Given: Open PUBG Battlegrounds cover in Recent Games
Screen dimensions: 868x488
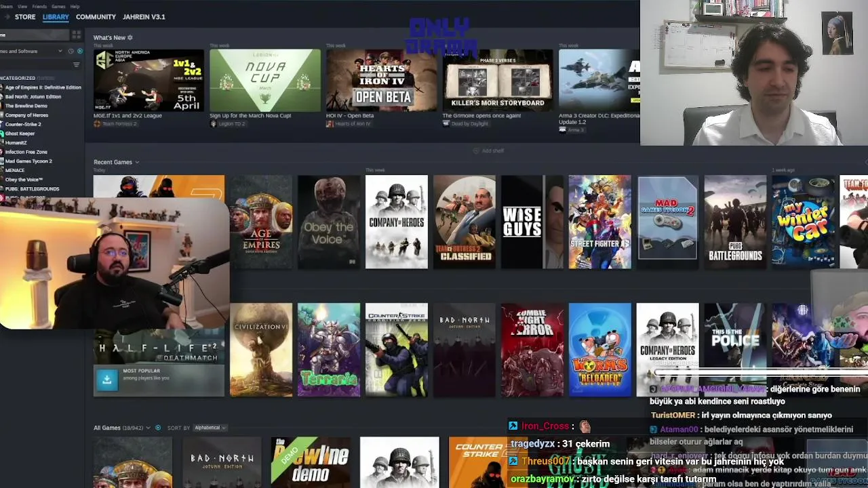Looking at the screenshot, I should click(736, 222).
